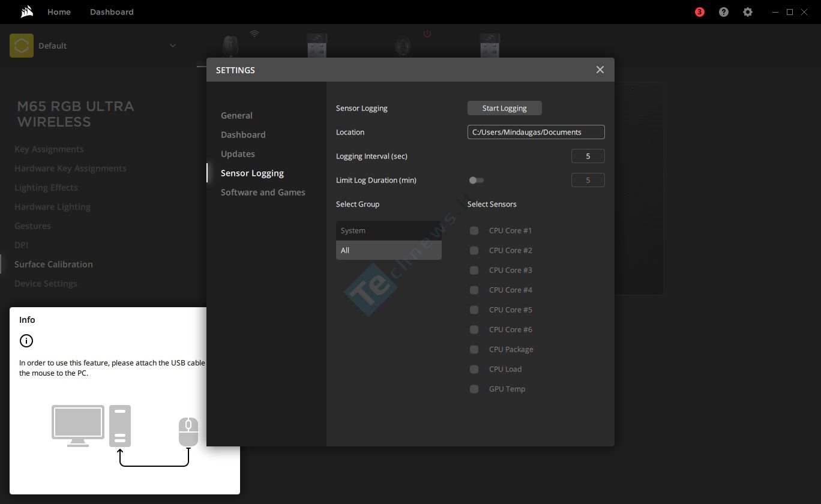Click the Default profile hexagon icon

[x=22, y=46]
